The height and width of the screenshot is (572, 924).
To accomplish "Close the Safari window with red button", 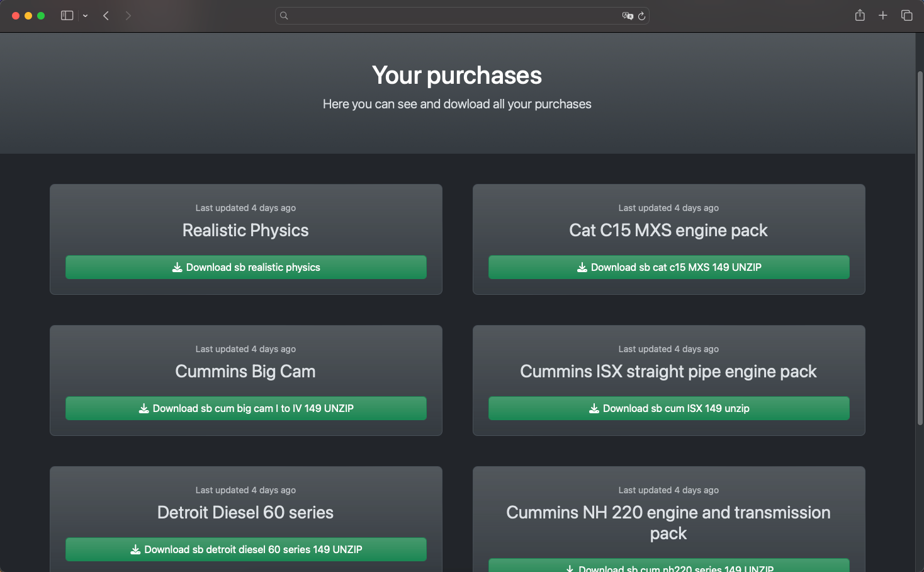I will [16, 16].
